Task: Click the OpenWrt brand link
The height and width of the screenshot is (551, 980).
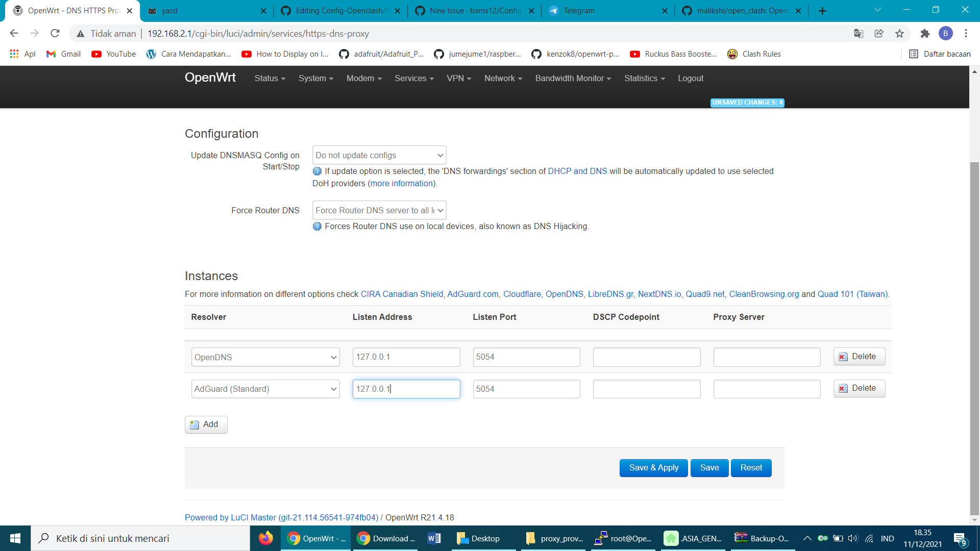Action: 210,78
